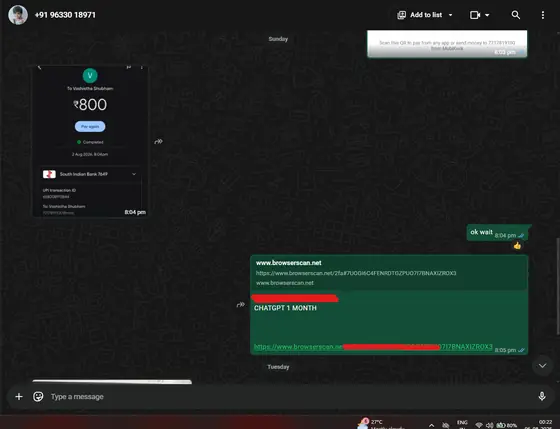Record a voice message with the microphone
The width and height of the screenshot is (560, 429).
542,396
